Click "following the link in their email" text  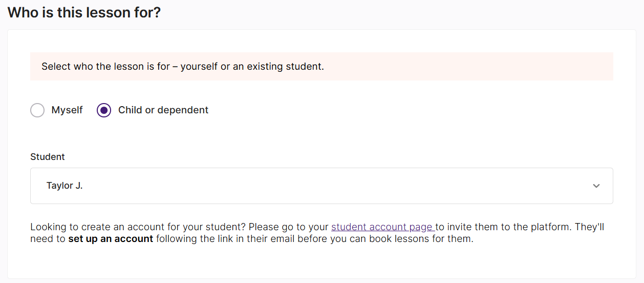click(225, 239)
